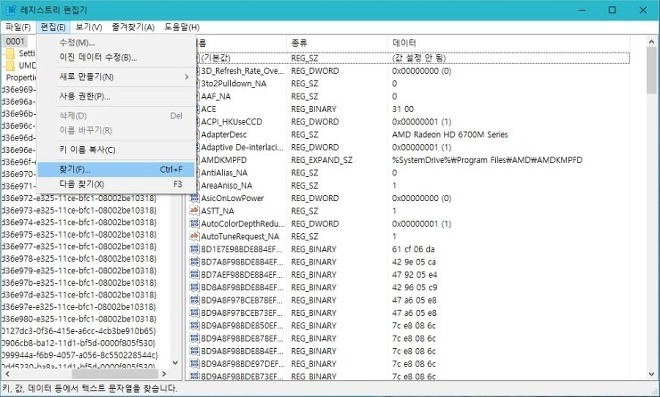Image resolution: width=660 pixels, height=397 pixels.
Task: Select tree key d36e980-e325-11ce-bfc1-08002be10318
Action: tap(79, 319)
